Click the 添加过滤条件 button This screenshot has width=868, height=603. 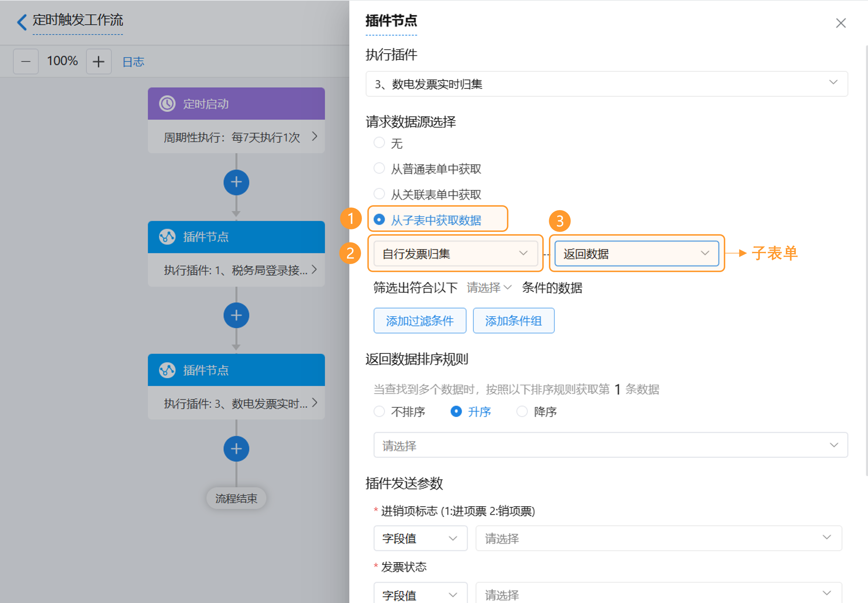coord(420,321)
